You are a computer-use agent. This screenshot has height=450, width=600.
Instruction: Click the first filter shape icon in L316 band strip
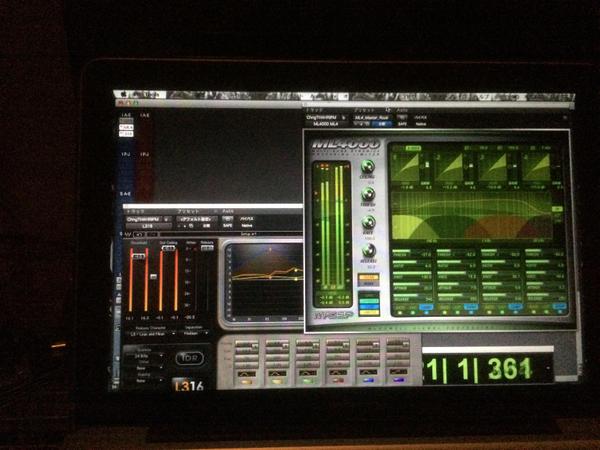[x=247, y=373]
